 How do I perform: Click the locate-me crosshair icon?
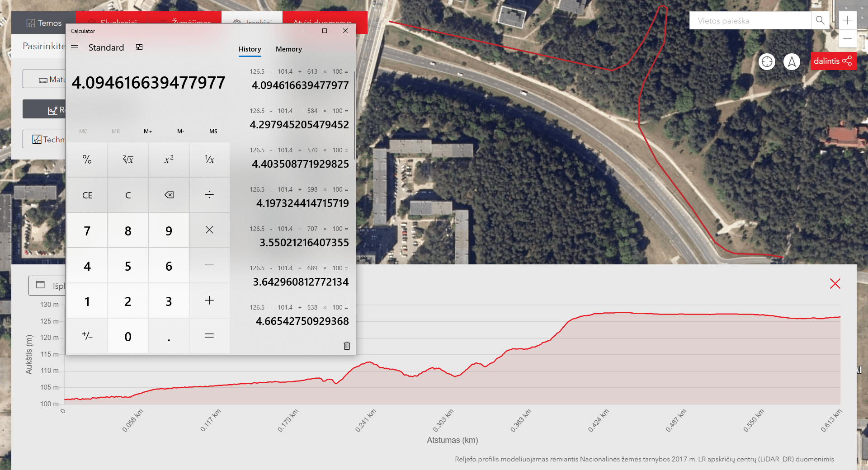click(x=767, y=61)
